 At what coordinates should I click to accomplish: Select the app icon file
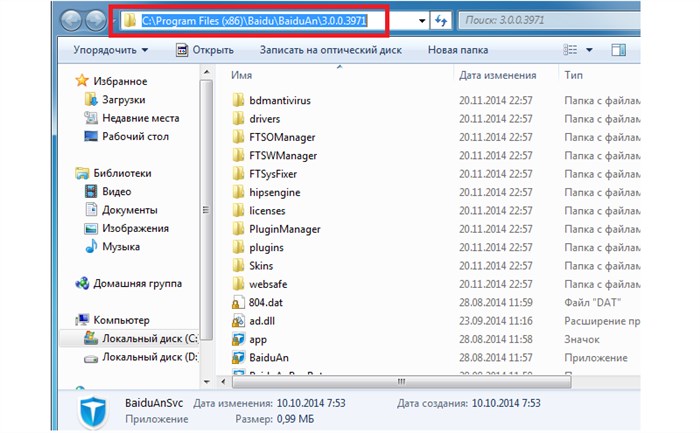tap(238, 339)
